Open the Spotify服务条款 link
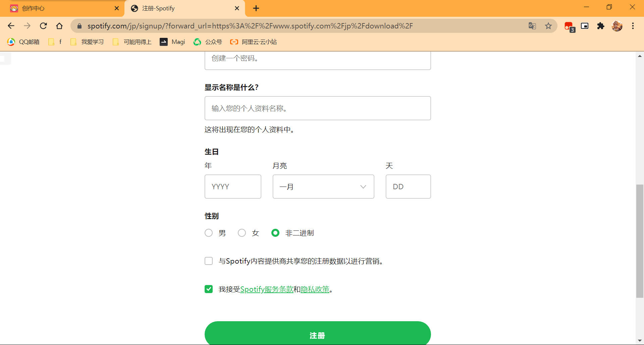Viewport: 644px width, 345px height. tap(267, 289)
